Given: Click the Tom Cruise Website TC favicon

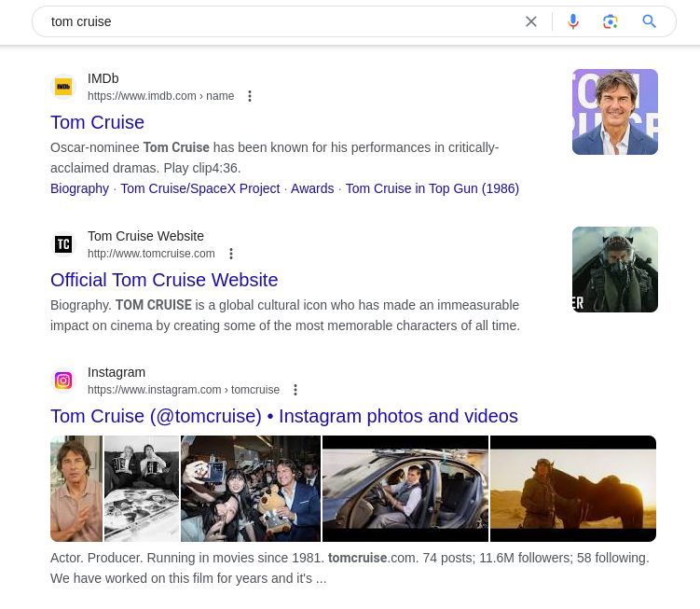Looking at the screenshot, I should [63, 244].
